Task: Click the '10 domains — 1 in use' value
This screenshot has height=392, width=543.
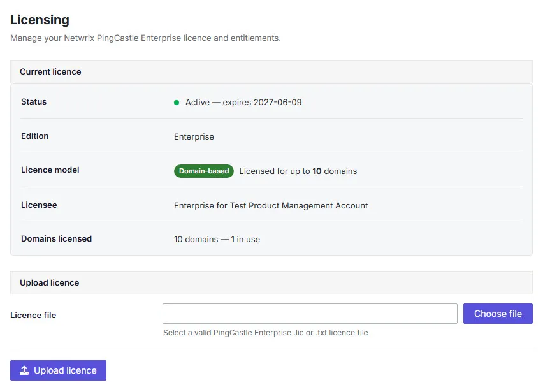Action: (x=217, y=239)
